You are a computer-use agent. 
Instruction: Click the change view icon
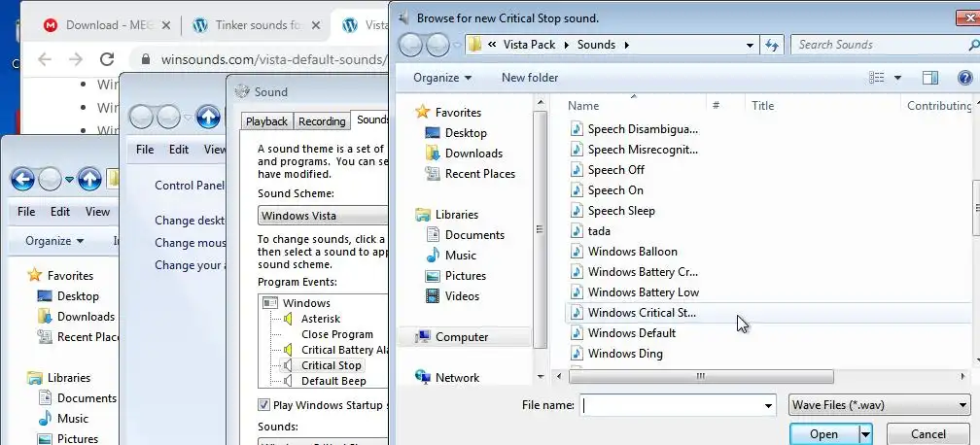877,78
